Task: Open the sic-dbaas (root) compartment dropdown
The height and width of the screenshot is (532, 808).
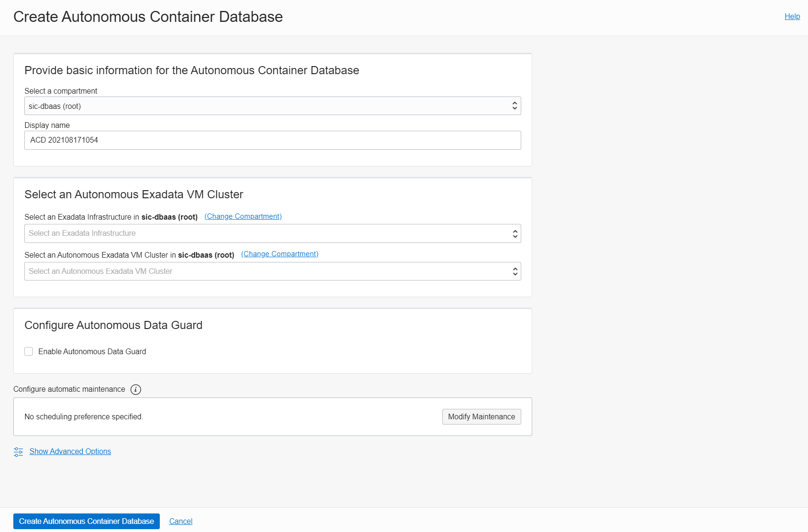Action: tap(266, 106)
